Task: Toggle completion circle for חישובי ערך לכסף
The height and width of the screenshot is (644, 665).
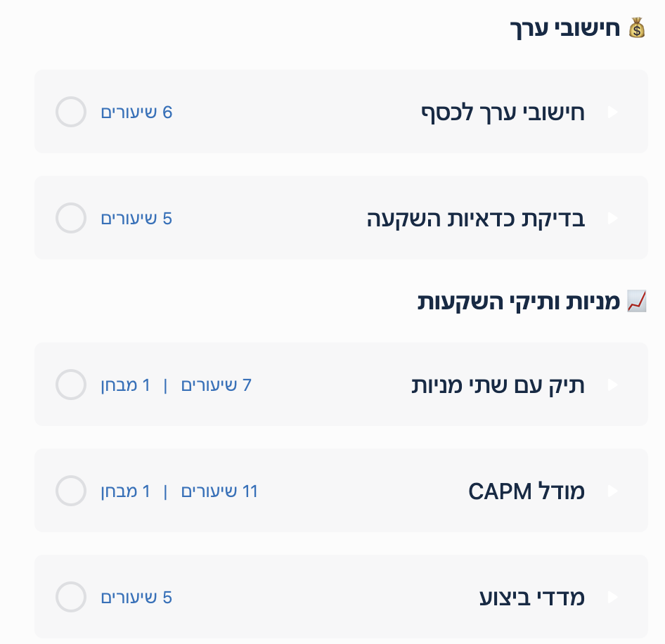Action: tap(71, 112)
